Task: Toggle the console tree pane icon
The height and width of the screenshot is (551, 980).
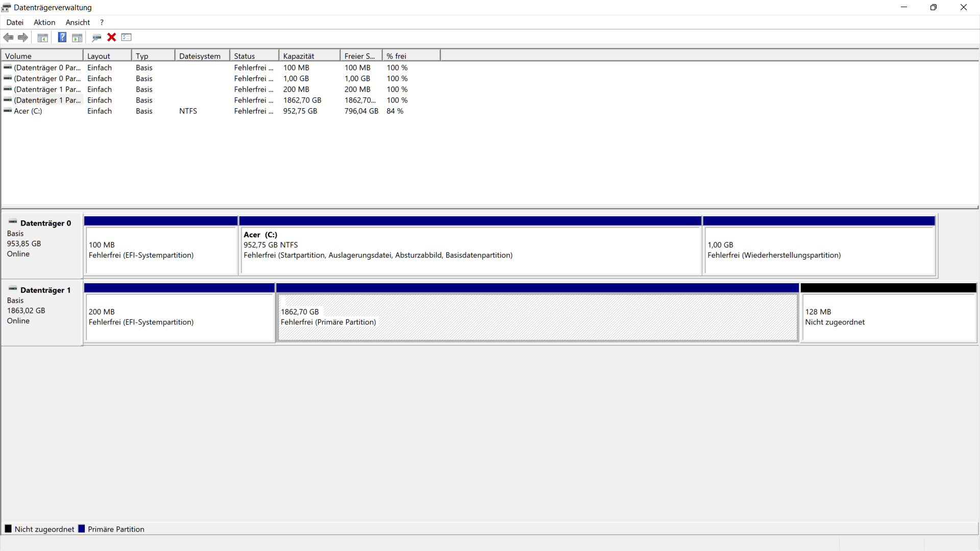Action: tap(43, 37)
